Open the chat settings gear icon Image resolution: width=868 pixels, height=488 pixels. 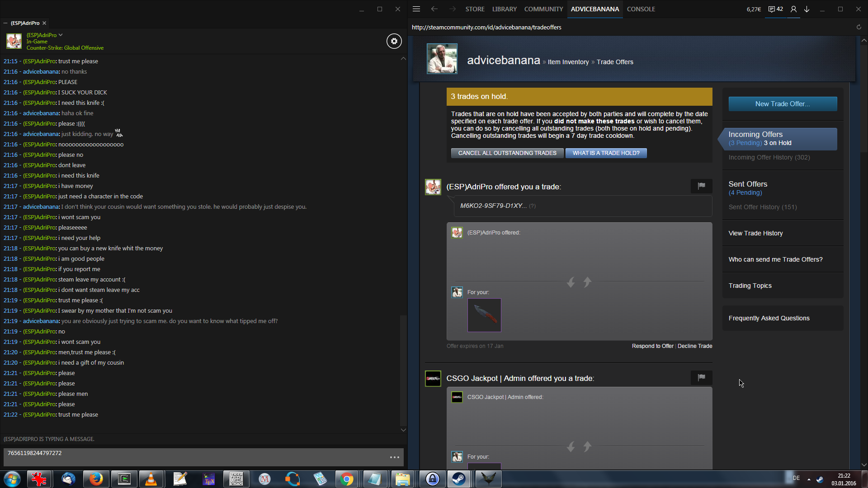[394, 41]
